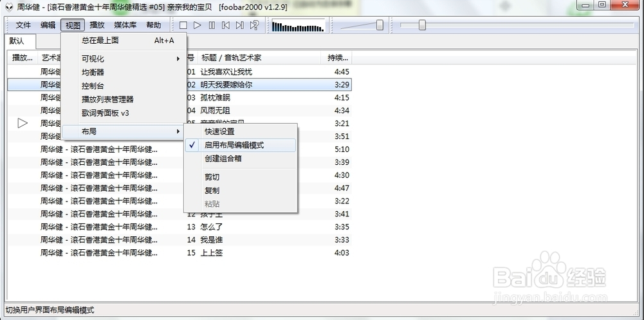
Task: Select 复制 in layout submenu
Action: [x=240, y=191]
